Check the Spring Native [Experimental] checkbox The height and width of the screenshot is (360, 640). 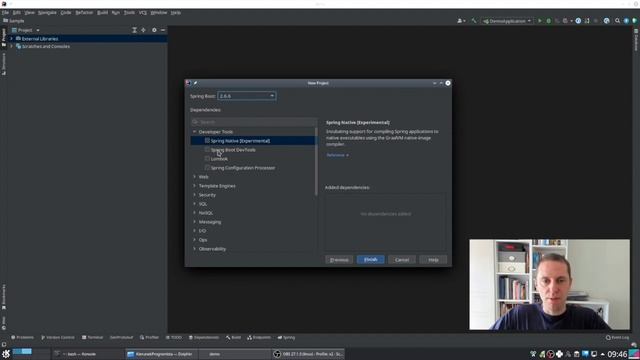tap(207, 140)
